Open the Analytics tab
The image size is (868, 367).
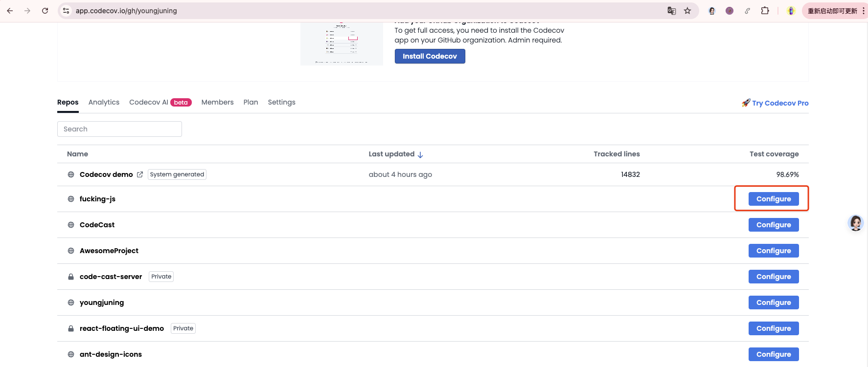click(x=104, y=102)
